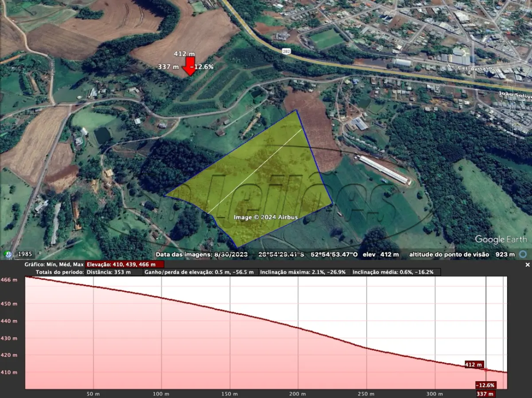The height and width of the screenshot is (398, 532).
Task: Click the Google Earth watermark logo
Action: (x=500, y=240)
